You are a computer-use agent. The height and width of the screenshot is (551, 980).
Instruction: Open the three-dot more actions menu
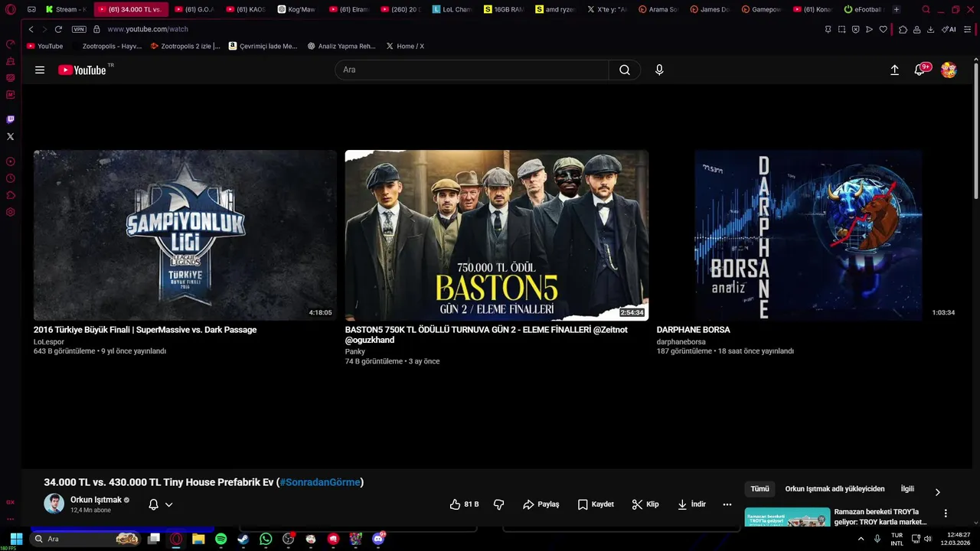[x=727, y=504]
